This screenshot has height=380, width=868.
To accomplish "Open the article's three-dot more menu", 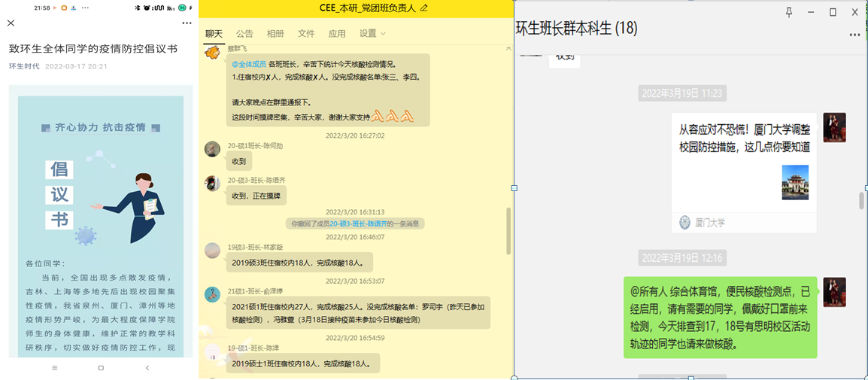I will (187, 23).
